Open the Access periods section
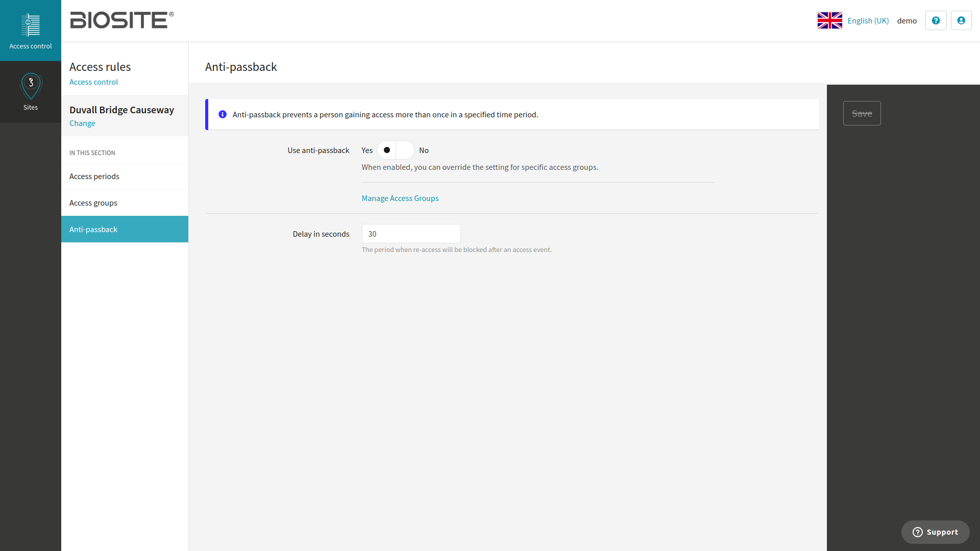Image resolution: width=980 pixels, height=551 pixels. [125, 177]
